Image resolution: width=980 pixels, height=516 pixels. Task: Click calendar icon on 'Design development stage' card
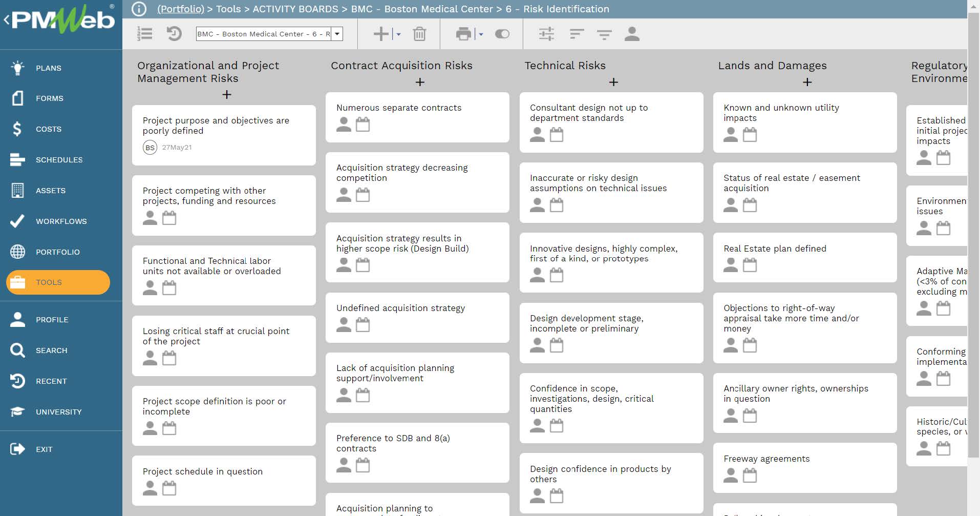[556, 345]
